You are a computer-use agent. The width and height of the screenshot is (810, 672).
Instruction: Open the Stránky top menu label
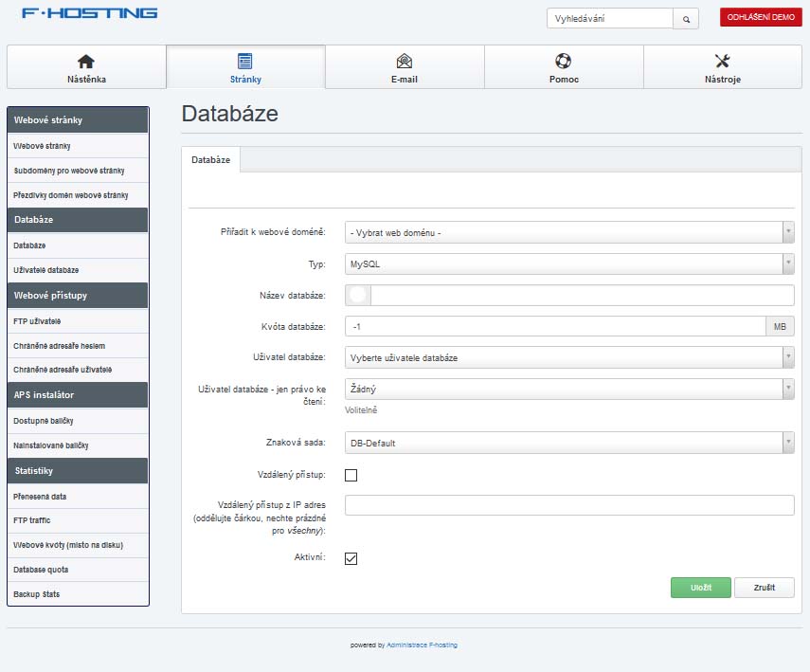(x=245, y=79)
